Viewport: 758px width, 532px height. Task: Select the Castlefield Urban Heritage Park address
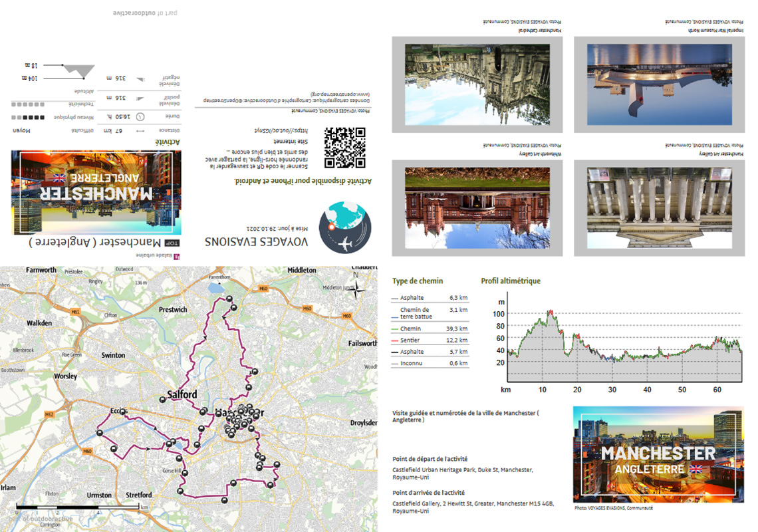(463, 473)
